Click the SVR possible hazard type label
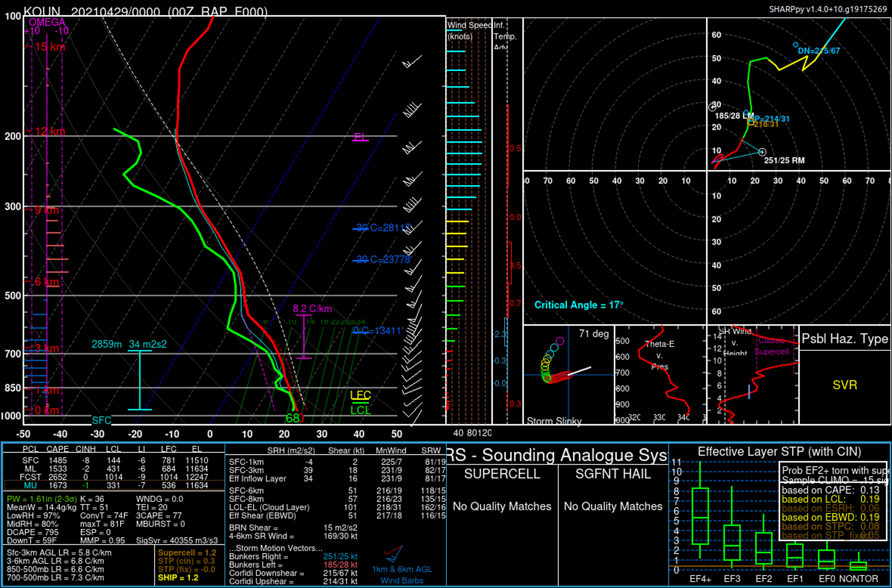Viewport: 892px width, 588px height. [x=845, y=385]
